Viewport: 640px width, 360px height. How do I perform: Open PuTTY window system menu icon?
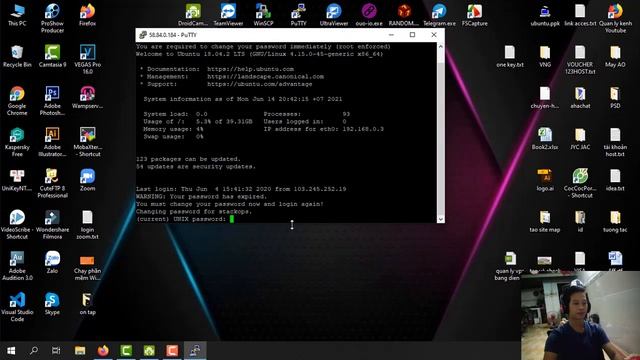(x=142, y=35)
